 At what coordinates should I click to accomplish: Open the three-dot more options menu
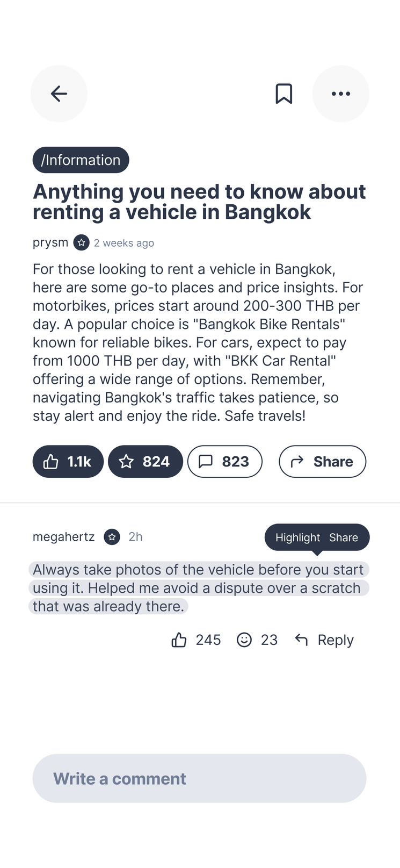pos(341,94)
